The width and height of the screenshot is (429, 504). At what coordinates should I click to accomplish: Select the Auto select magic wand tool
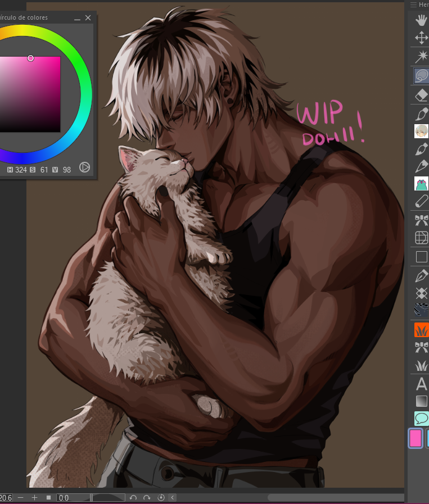tap(421, 57)
